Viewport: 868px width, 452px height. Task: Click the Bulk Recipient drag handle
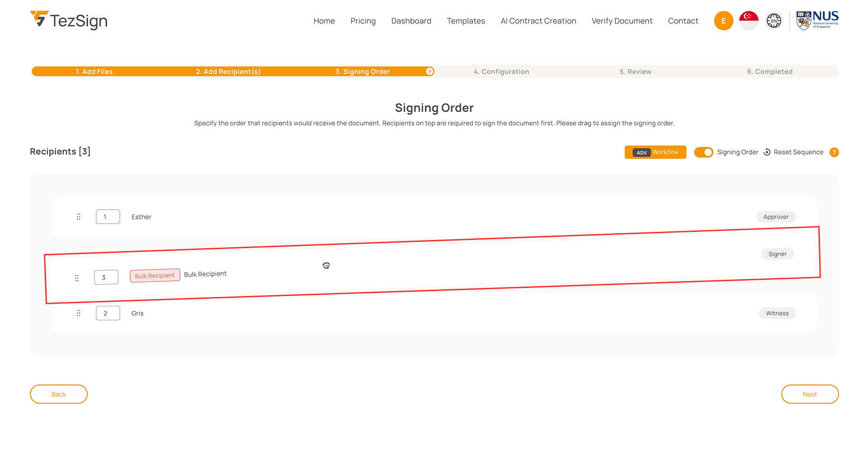77,278
